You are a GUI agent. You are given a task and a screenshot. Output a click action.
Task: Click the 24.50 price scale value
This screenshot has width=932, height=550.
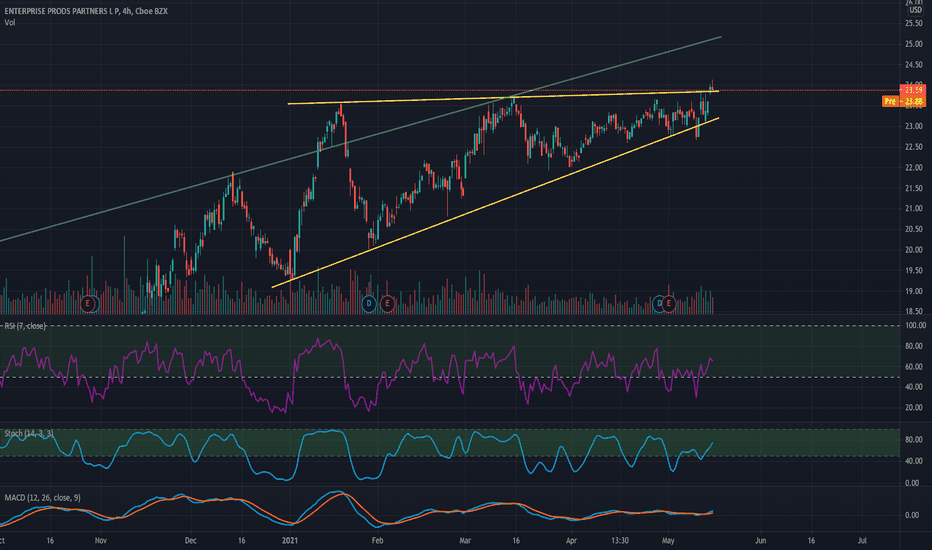coord(914,65)
